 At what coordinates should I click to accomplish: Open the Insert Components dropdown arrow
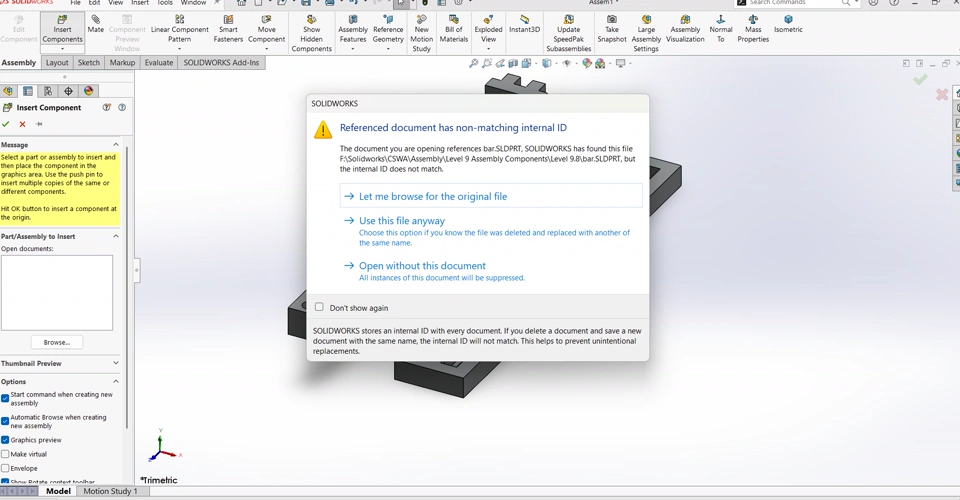tap(62, 48)
